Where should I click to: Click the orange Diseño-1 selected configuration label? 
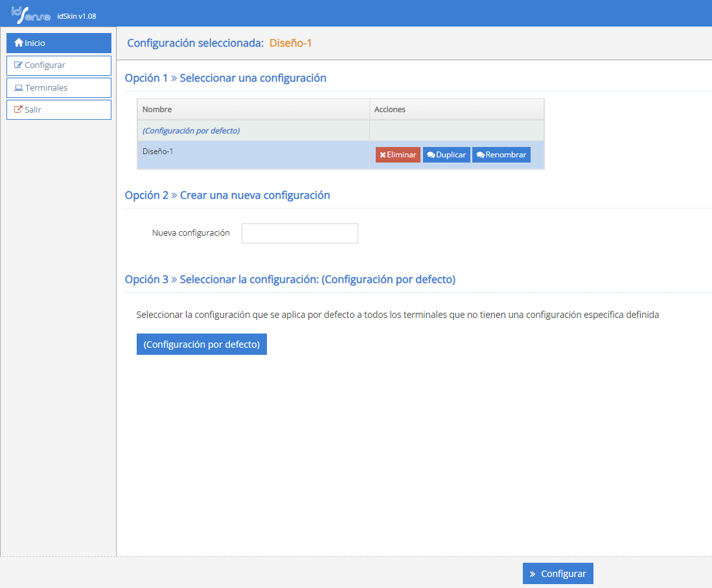click(291, 43)
